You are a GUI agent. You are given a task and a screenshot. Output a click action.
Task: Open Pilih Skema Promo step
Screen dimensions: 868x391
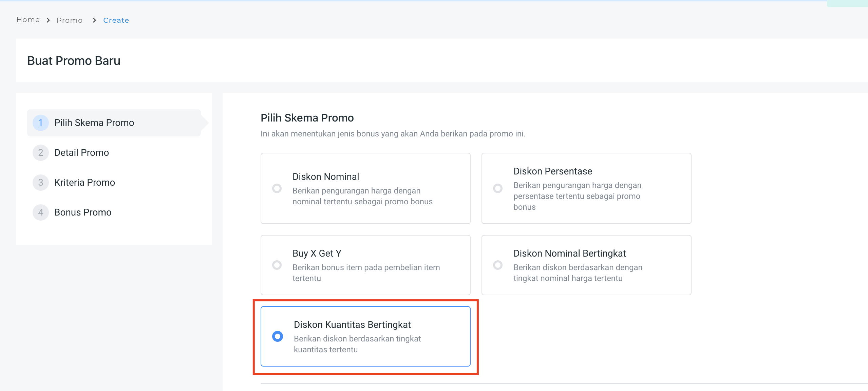(94, 123)
